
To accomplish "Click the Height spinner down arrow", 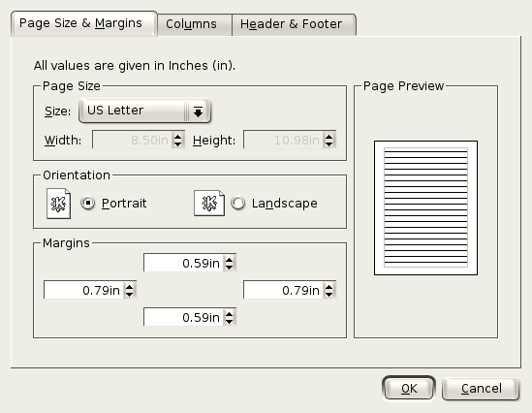I will click(x=329, y=143).
